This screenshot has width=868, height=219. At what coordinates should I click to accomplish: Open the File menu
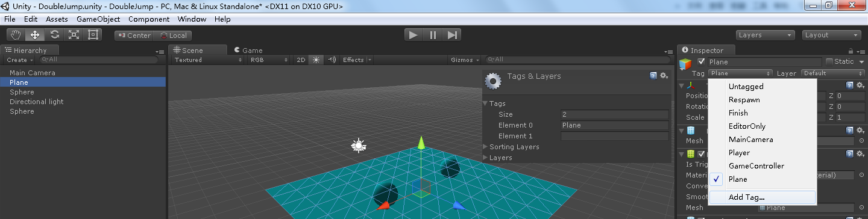[10, 19]
